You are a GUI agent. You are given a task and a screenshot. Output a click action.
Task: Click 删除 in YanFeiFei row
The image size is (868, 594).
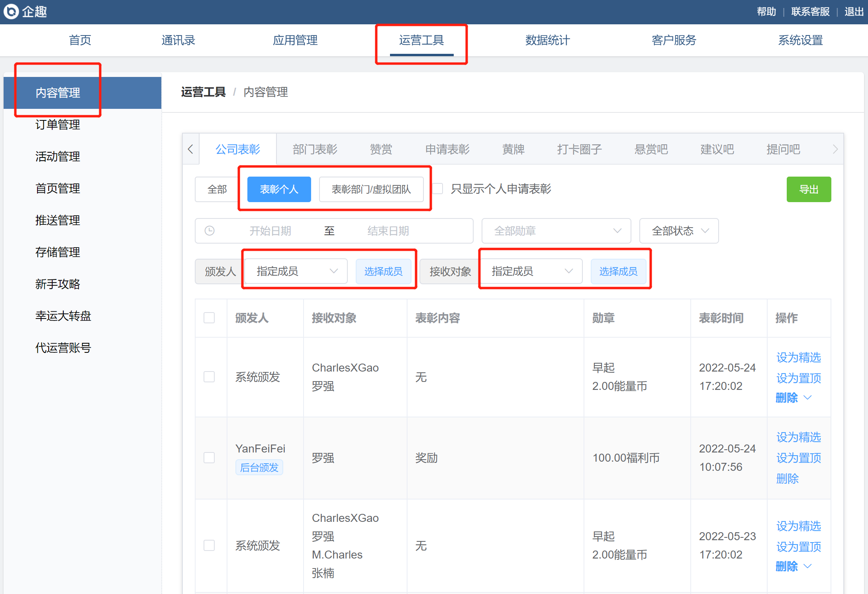788,478
